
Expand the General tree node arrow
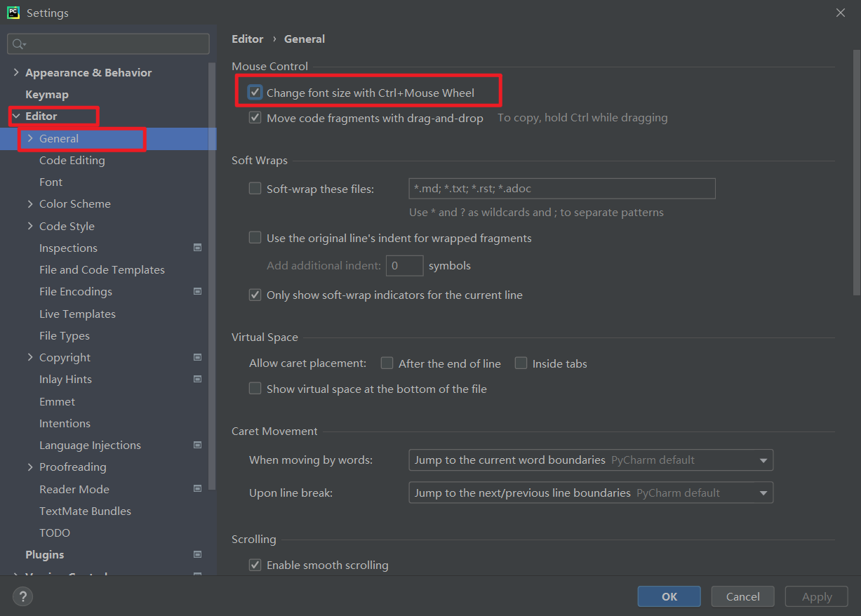[30, 138]
